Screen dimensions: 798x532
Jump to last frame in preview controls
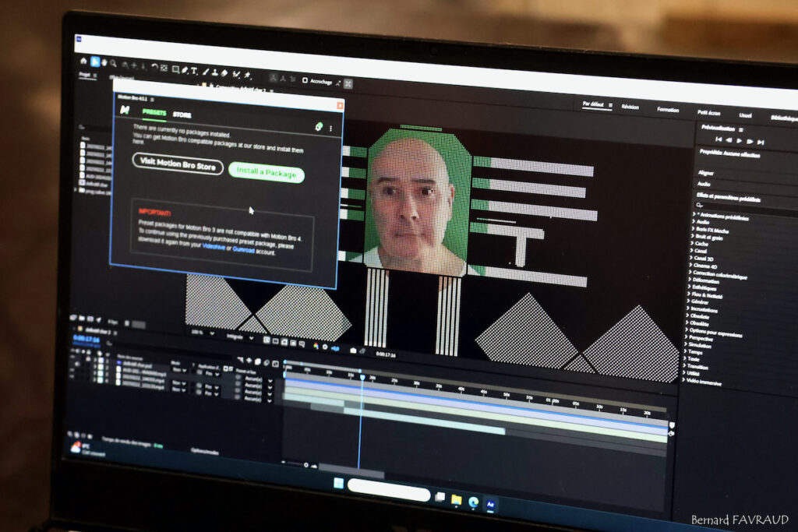[x=761, y=142]
